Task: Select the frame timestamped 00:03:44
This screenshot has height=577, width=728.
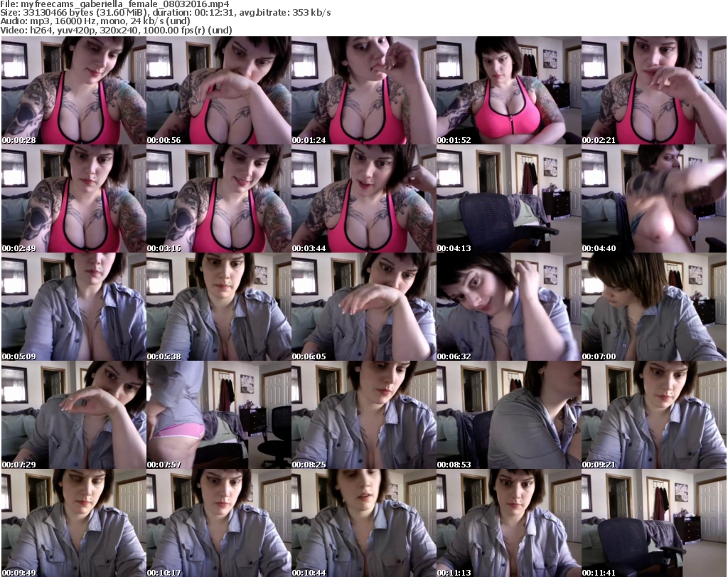Action: click(x=363, y=198)
